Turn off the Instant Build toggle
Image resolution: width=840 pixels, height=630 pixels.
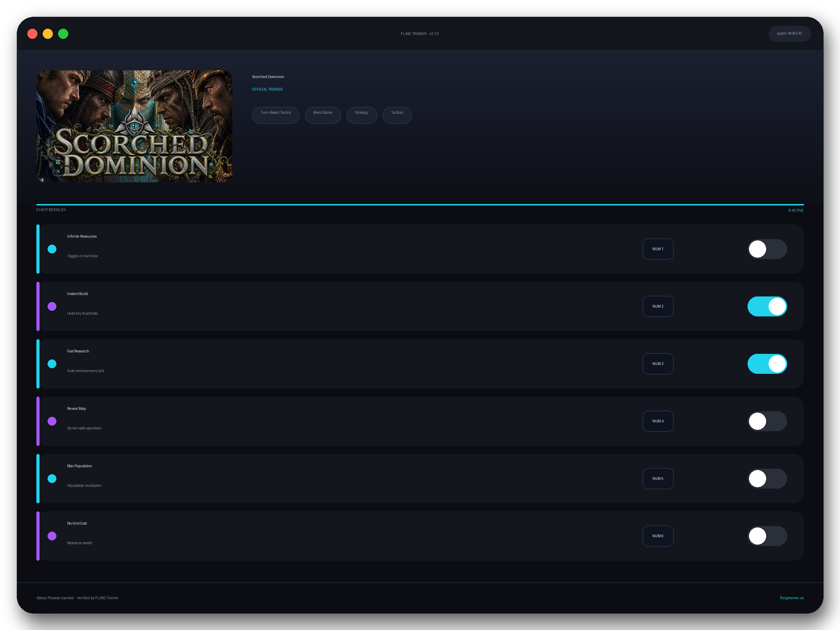767,307
